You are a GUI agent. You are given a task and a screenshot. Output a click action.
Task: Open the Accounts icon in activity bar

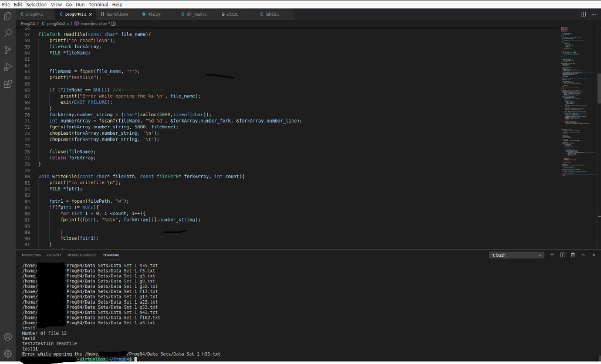pyautogui.click(x=8, y=337)
